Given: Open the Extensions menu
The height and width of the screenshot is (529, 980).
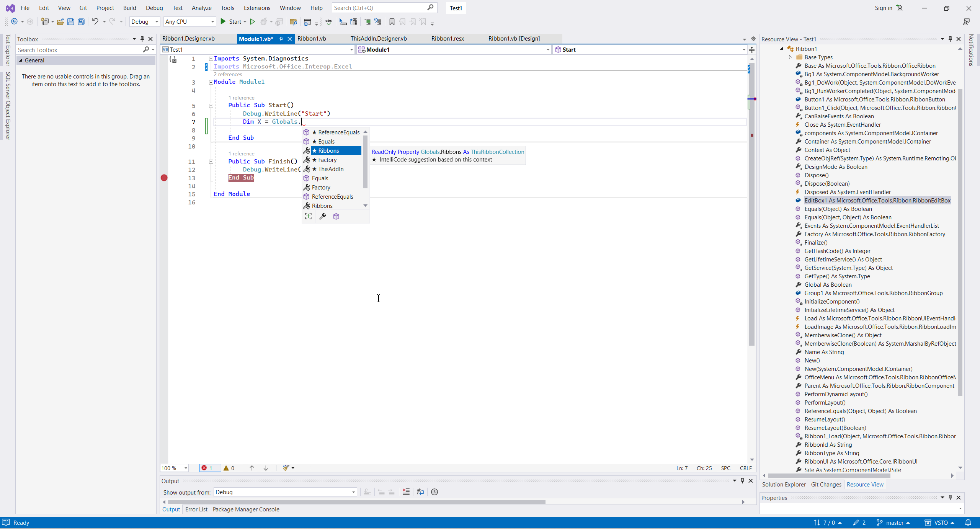Looking at the screenshot, I should coord(256,8).
